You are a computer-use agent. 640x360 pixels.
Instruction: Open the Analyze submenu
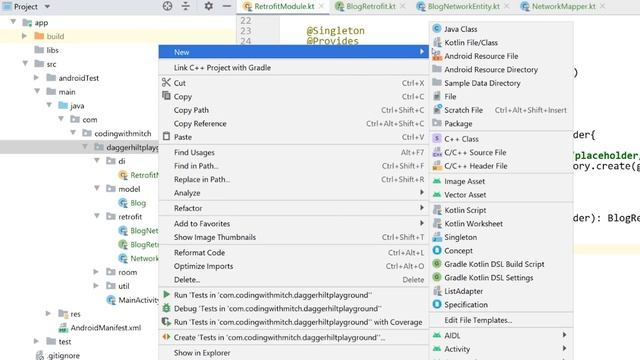293,193
